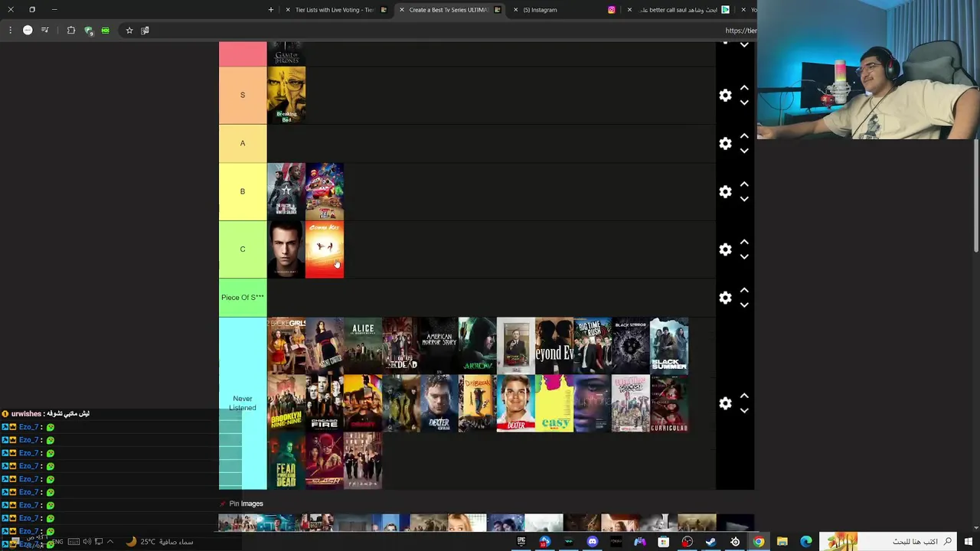
Task: Switch to the (5) Instagram tab
Action: click(563, 10)
